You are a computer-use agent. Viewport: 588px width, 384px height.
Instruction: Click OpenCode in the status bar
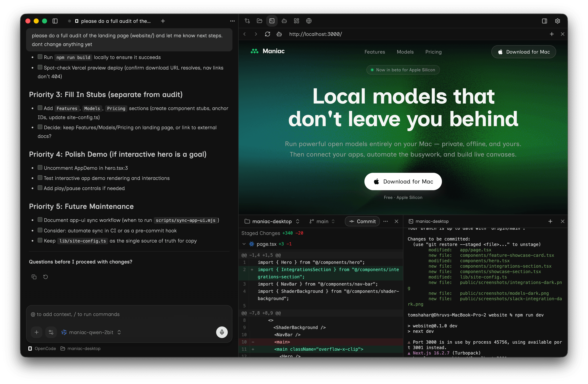point(42,348)
